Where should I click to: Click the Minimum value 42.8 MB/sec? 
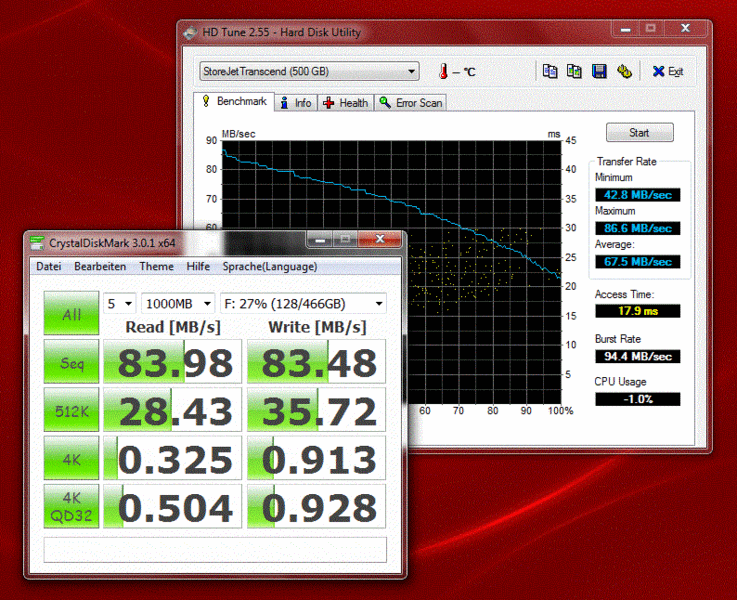tap(638, 195)
